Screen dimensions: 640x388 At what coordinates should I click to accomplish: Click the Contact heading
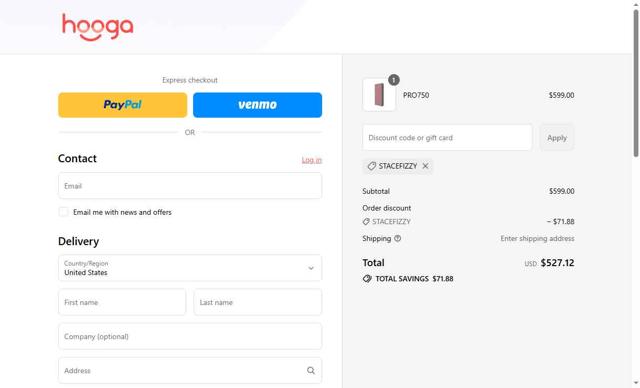tap(77, 158)
